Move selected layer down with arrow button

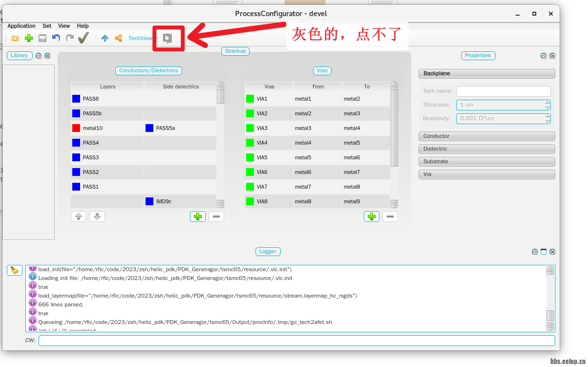tap(97, 216)
